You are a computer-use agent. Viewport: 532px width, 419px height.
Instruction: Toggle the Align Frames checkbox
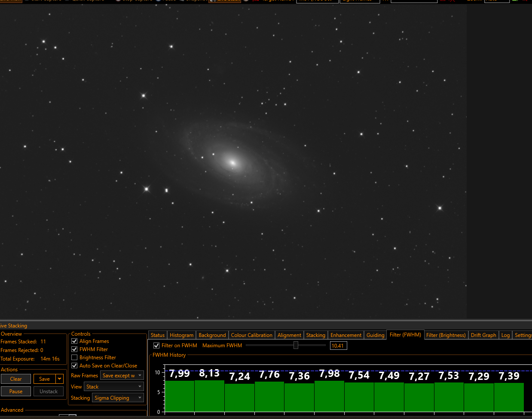click(74, 341)
